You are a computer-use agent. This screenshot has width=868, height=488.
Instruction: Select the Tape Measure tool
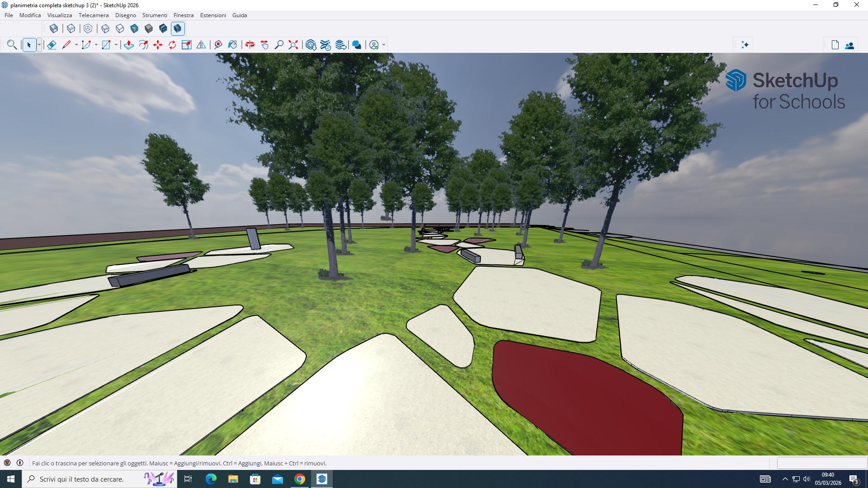pos(218,45)
